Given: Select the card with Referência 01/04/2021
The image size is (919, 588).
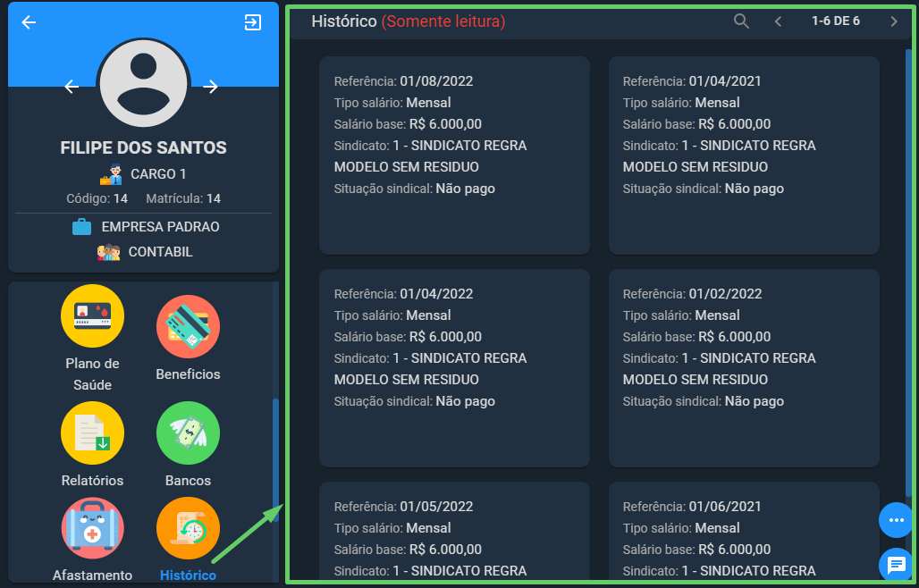Looking at the screenshot, I should 744,155.
